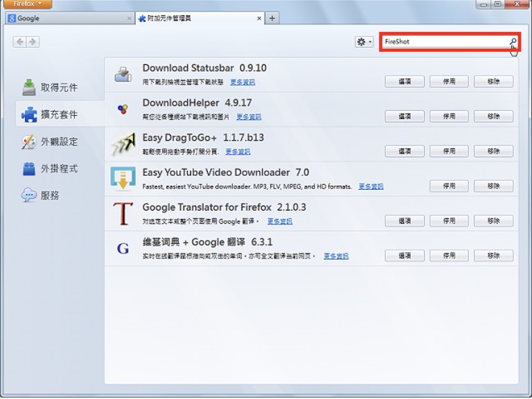The width and height of the screenshot is (532, 399).
Task: Go back in add-ons manager
Action: point(19,42)
